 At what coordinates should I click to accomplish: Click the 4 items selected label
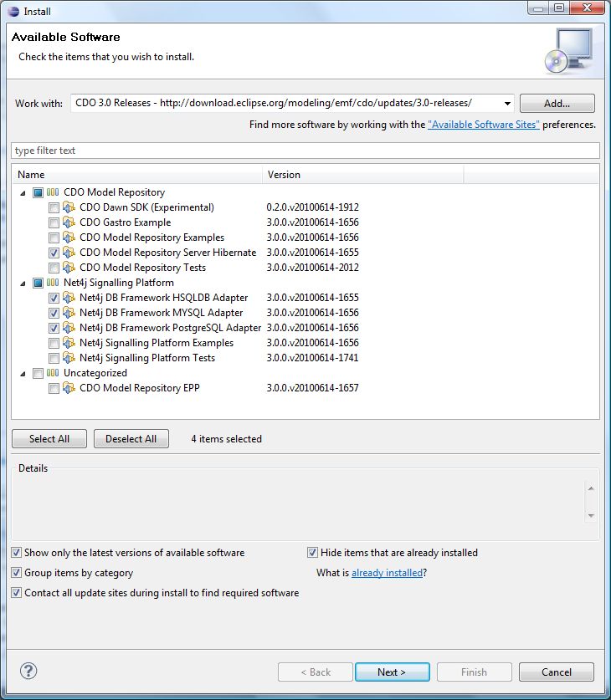pos(227,439)
